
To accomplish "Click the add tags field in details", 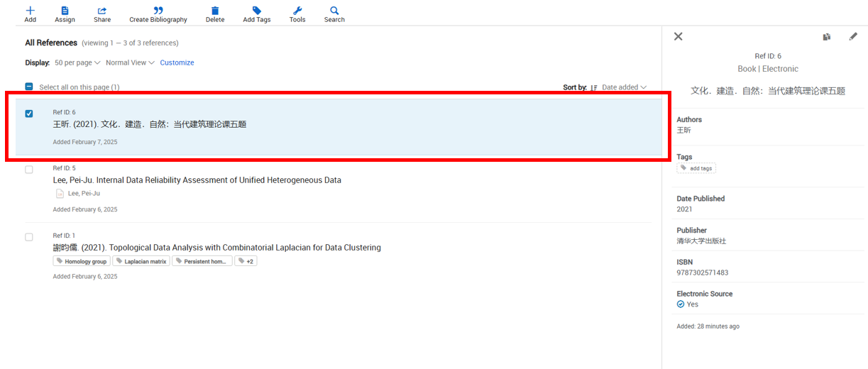I will coord(696,168).
